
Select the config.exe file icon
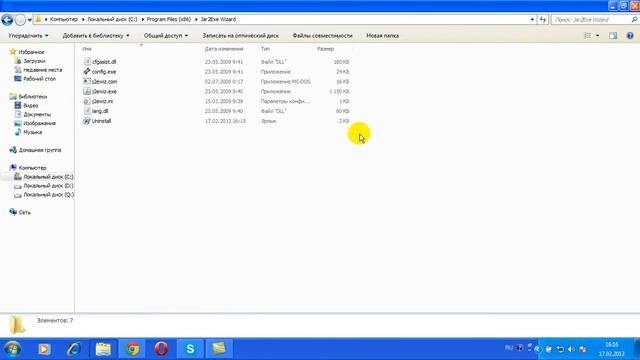point(87,71)
